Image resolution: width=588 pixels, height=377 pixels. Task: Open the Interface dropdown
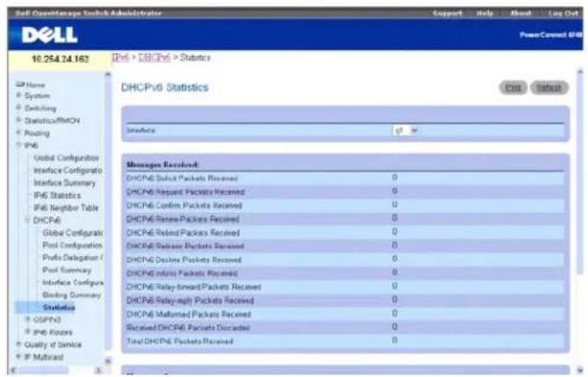click(x=405, y=130)
